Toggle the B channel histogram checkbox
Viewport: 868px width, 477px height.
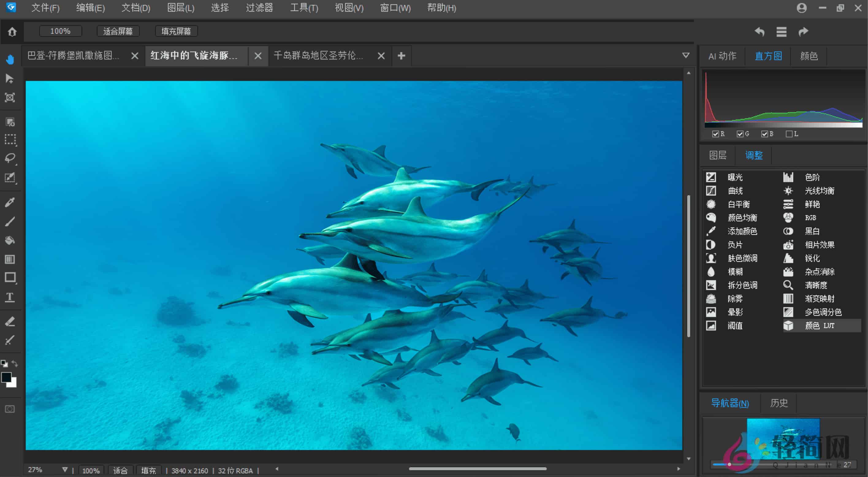[765, 133]
